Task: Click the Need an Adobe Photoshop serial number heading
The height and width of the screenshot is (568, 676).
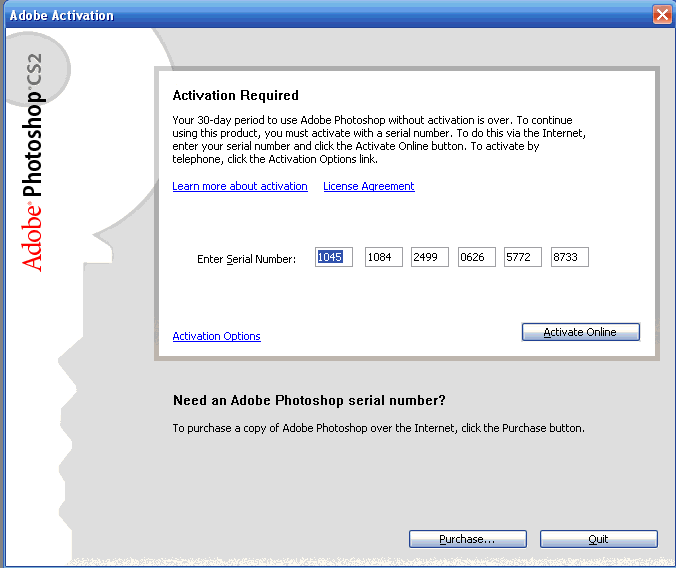Action: coord(309,401)
